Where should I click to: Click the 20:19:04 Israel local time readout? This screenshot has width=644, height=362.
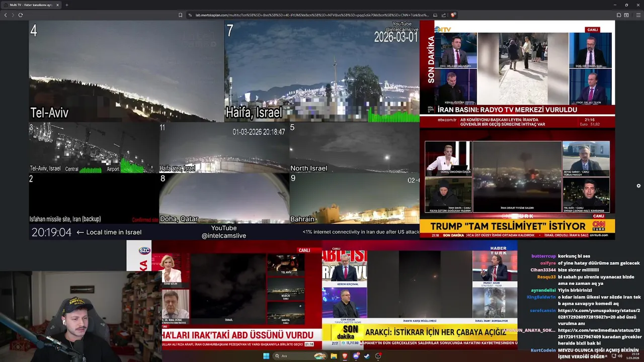pos(51,232)
